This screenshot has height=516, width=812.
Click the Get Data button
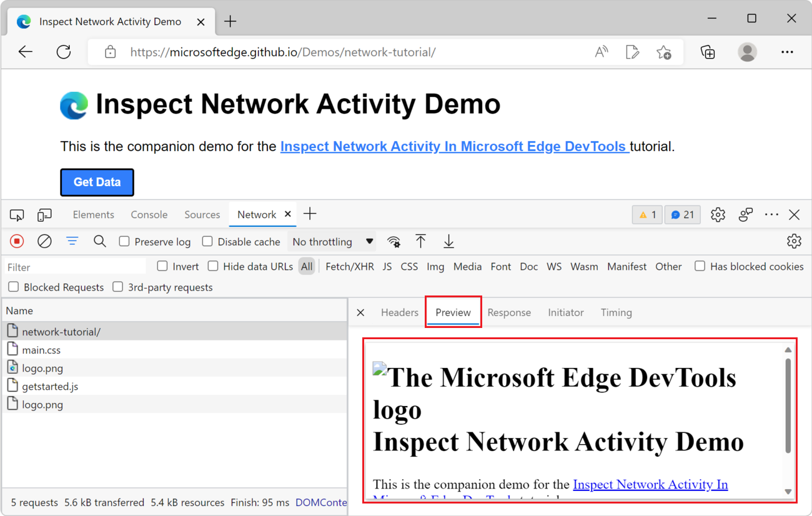(97, 182)
